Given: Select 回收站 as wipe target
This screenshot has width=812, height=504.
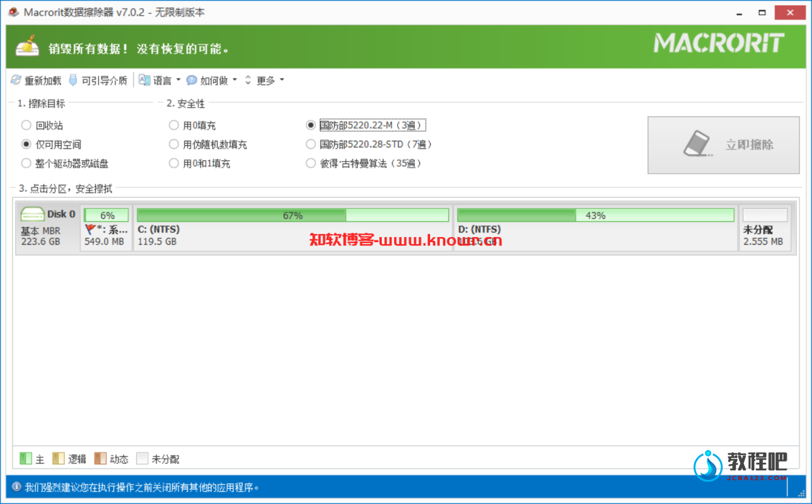Looking at the screenshot, I should click(x=42, y=126).
